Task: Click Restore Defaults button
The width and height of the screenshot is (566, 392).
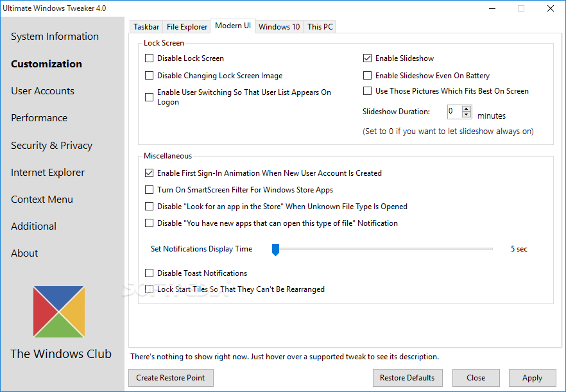Action: click(407, 377)
